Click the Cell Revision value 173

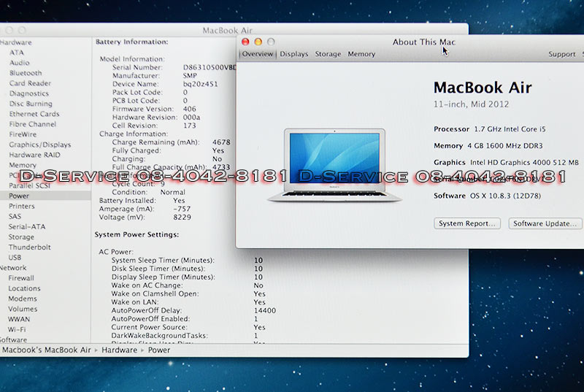click(x=190, y=126)
